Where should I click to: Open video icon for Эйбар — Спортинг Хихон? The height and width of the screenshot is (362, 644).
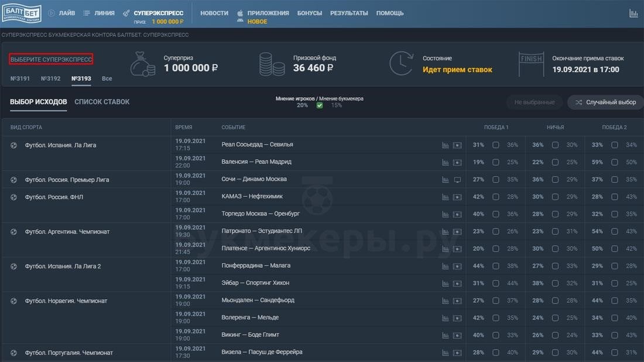457,284
